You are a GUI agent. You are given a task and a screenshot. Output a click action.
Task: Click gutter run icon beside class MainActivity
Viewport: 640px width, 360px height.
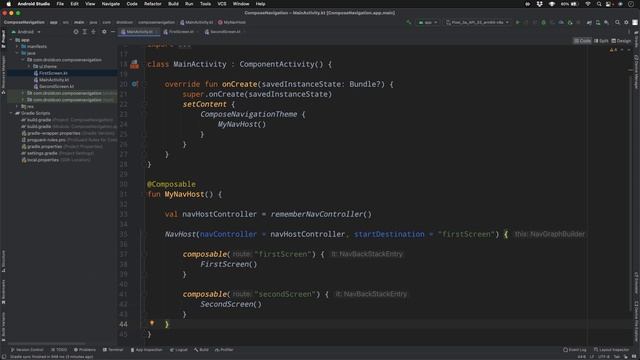134,64
